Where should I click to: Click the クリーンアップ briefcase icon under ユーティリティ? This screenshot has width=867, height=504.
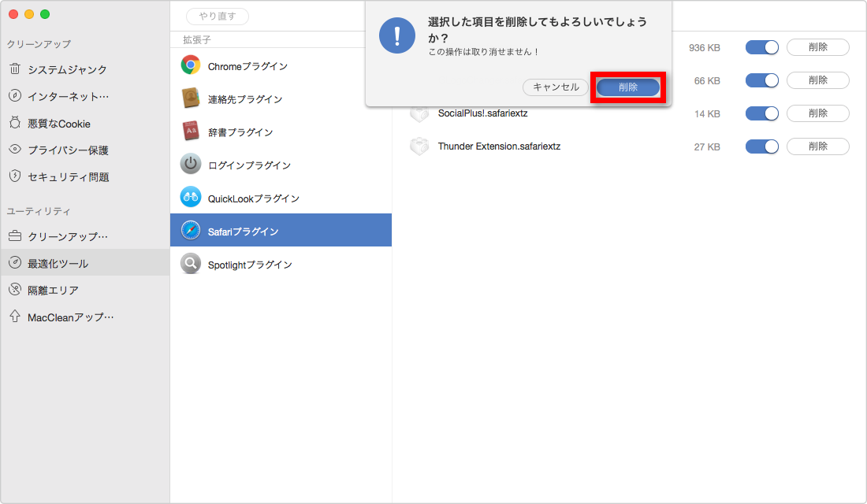[x=15, y=236]
